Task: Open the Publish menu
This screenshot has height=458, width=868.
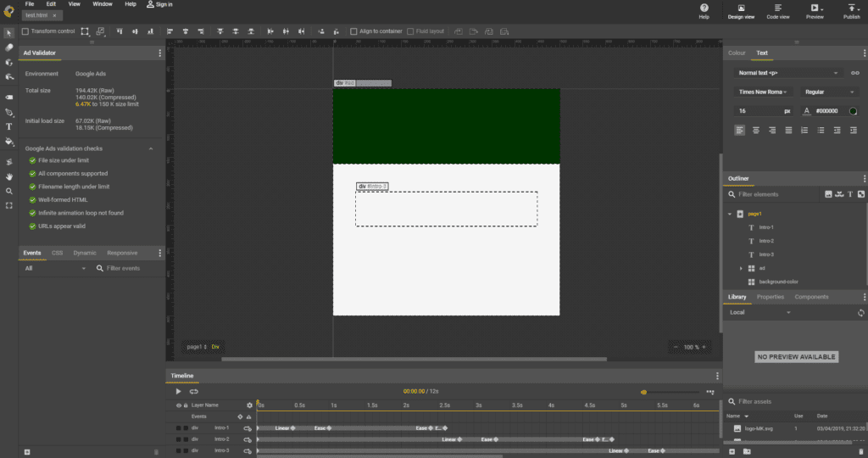Action: click(851, 10)
